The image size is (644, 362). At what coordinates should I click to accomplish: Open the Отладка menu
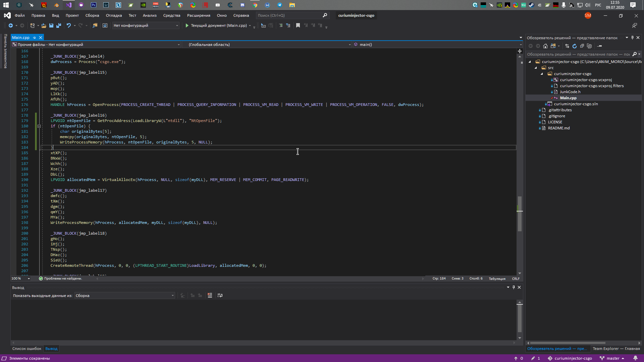pyautogui.click(x=113, y=15)
